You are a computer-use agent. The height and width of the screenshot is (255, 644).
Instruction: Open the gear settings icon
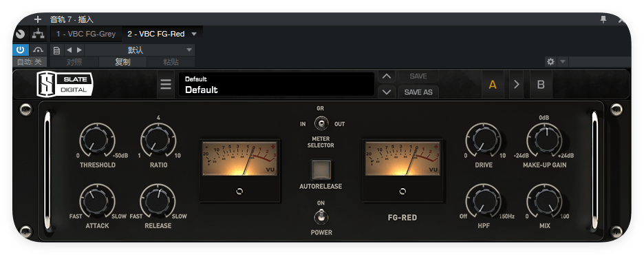pos(550,62)
